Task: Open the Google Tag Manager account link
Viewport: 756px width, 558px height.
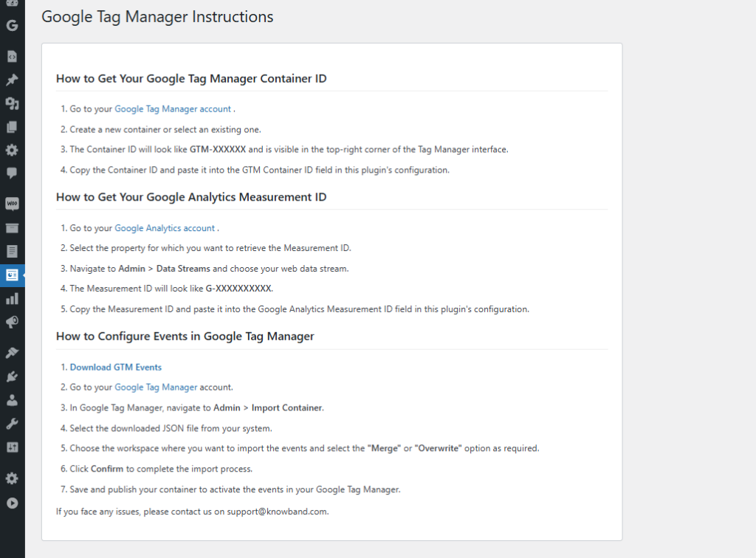Action: click(x=173, y=109)
